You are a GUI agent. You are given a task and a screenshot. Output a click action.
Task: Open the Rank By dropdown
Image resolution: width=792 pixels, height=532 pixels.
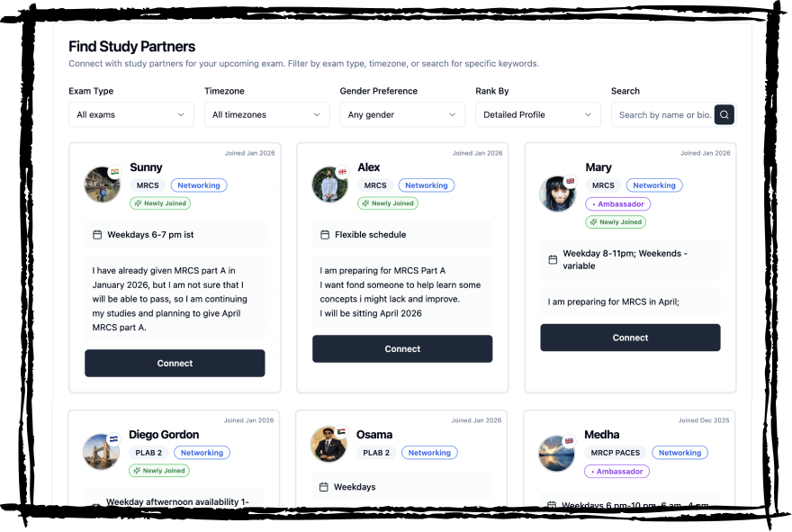(x=537, y=114)
